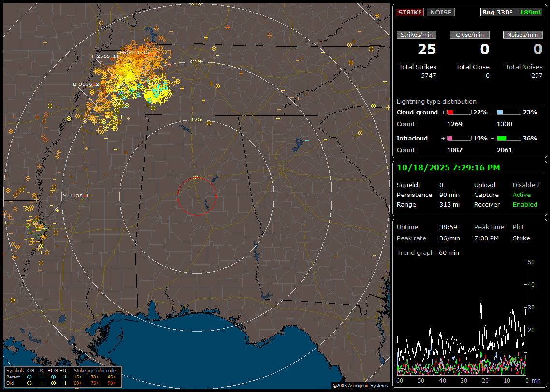The height and width of the screenshot is (392, 550).
Task: Click the red STRIKE indicator
Action: coord(410,12)
